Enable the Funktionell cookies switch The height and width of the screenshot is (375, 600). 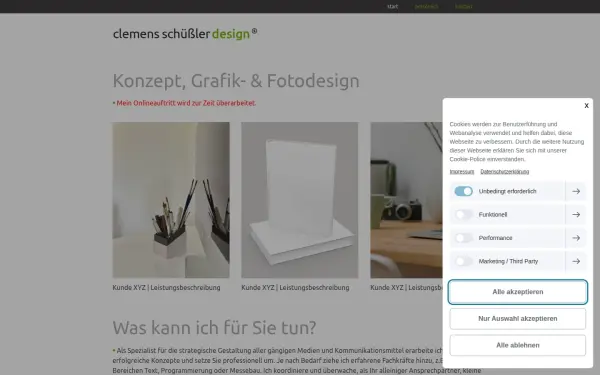coord(463,215)
